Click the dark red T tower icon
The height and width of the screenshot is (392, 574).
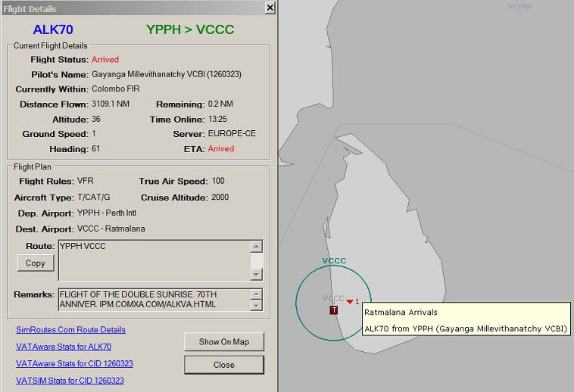(x=333, y=310)
